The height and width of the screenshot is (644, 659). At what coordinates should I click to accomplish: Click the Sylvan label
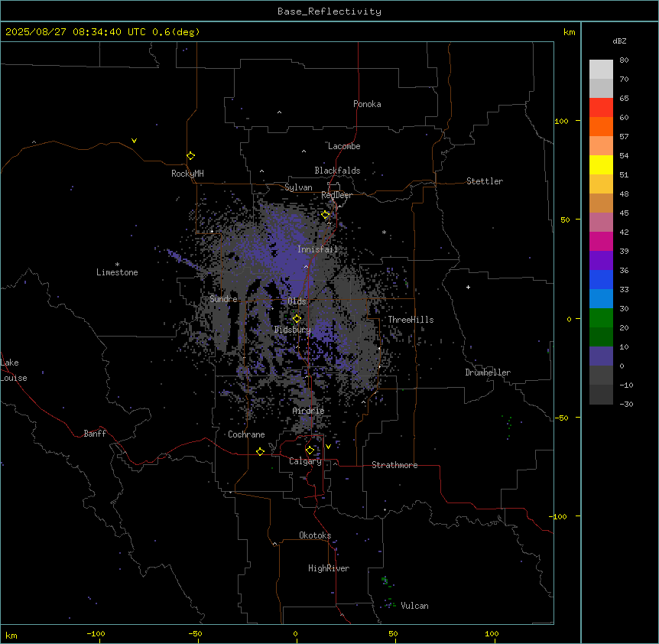(x=298, y=187)
